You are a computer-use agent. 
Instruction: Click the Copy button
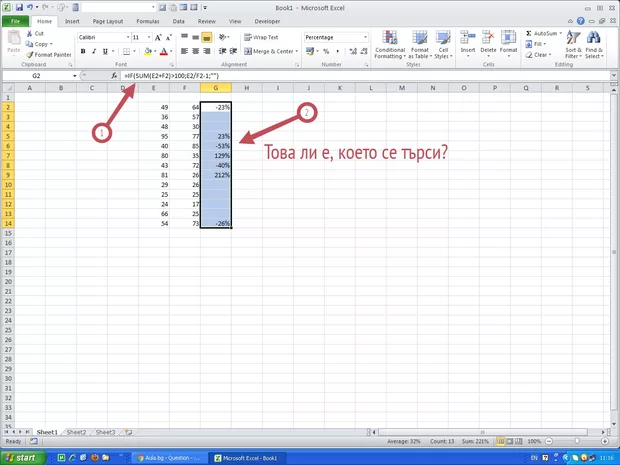[39, 44]
